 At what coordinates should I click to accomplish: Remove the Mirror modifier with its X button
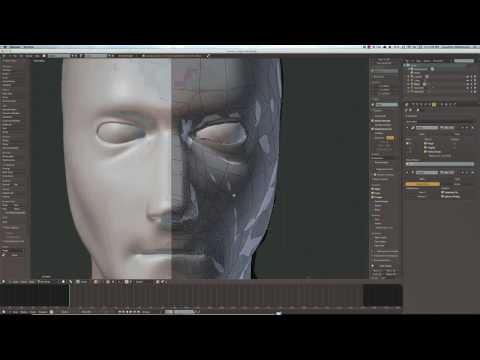(x=473, y=128)
